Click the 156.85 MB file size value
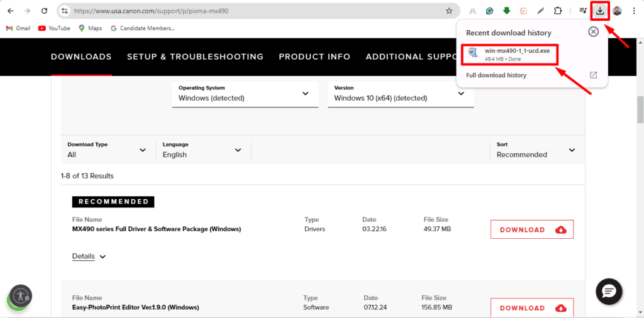This screenshot has width=644, height=318. point(436,307)
